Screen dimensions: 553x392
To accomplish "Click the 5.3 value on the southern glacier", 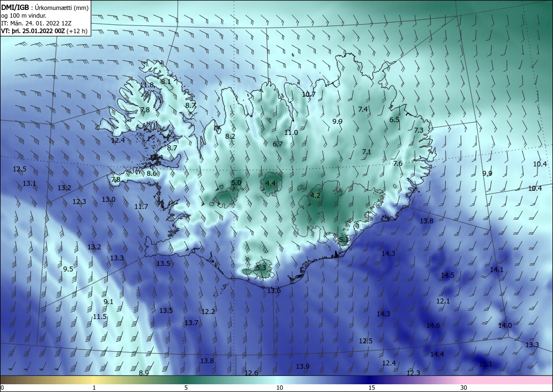I will [260, 268].
